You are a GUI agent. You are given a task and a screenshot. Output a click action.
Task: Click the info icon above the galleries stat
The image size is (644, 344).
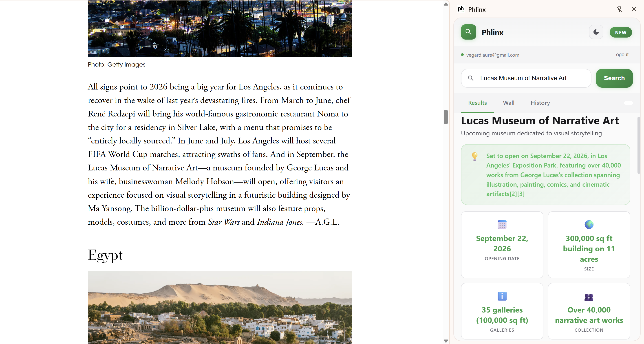click(502, 296)
